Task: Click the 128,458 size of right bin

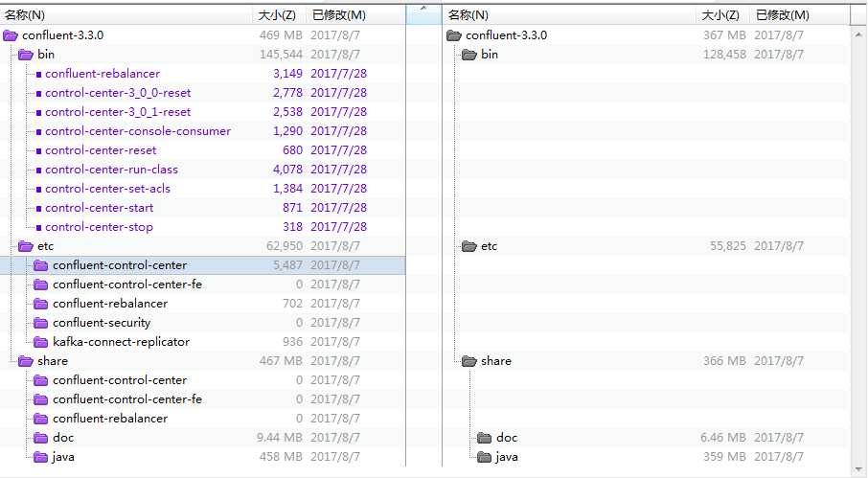Action: (x=724, y=55)
